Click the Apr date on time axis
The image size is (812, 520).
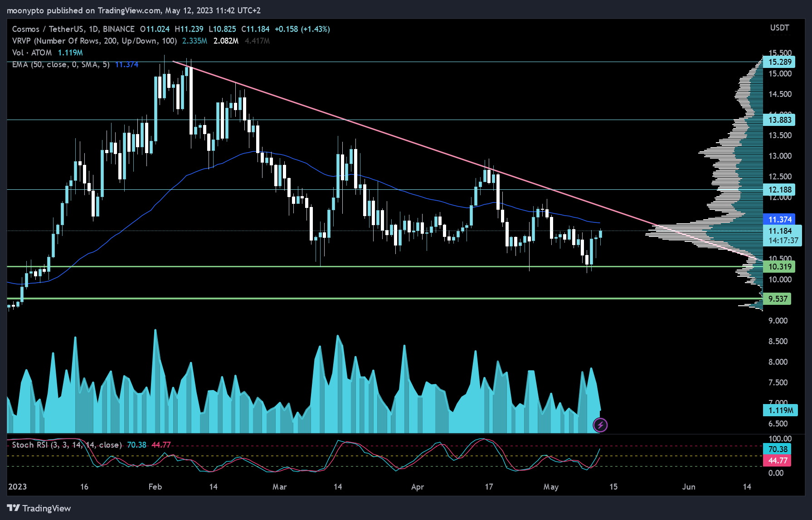[x=417, y=487]
